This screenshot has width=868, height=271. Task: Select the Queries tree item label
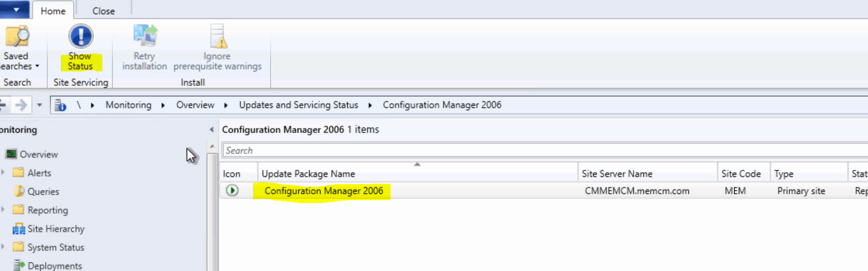(x=43, y=191)
